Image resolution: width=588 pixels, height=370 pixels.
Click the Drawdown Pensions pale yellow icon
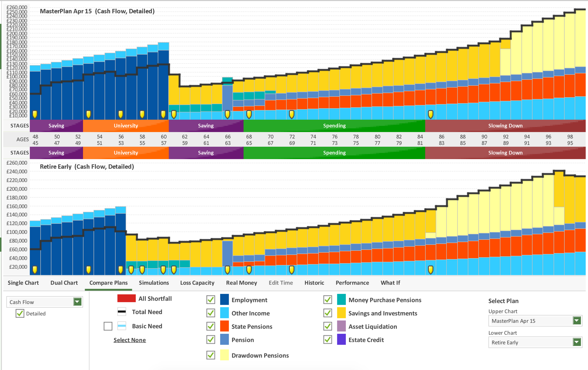pyautogui.click(x=224, y=355)
